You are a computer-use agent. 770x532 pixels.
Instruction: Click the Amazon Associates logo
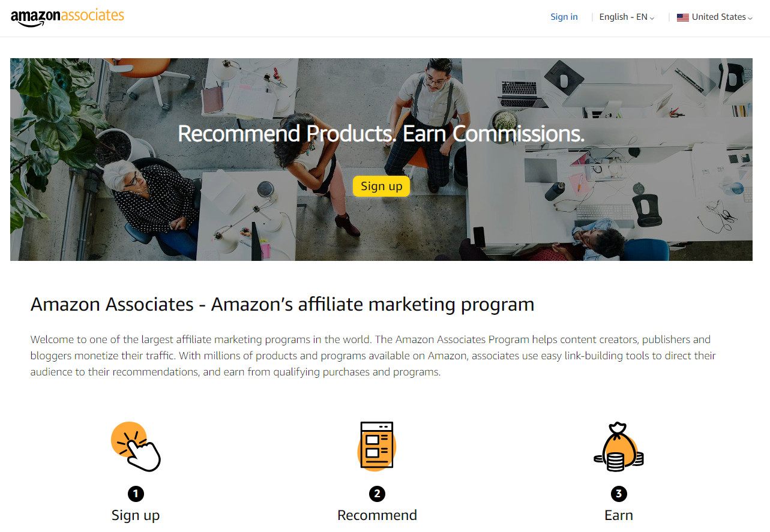point(67,17)
